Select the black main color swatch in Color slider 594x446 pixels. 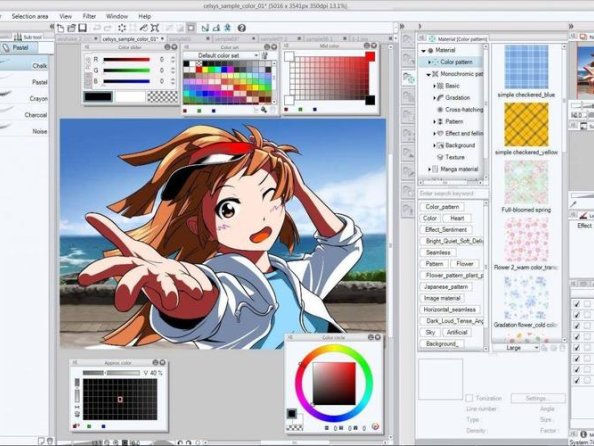pos(98,97)
